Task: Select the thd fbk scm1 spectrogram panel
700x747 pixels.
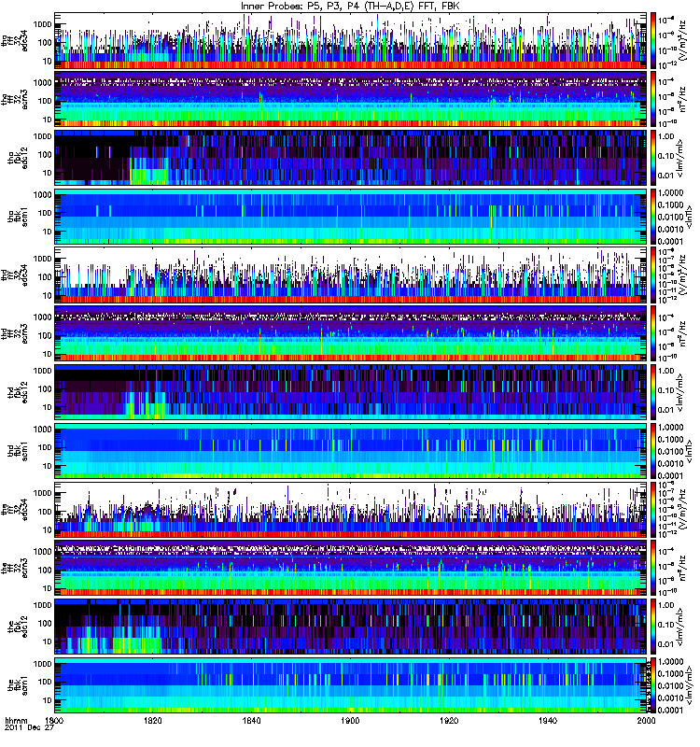Action: pyautogui.click(x=351, y=451)
